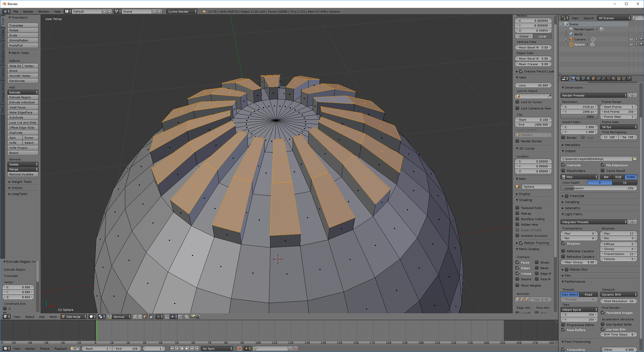Open the timeline Marker menu
The width and height of the screenshot is (644, 352).
pyautogui.click(x=30, y=348)
